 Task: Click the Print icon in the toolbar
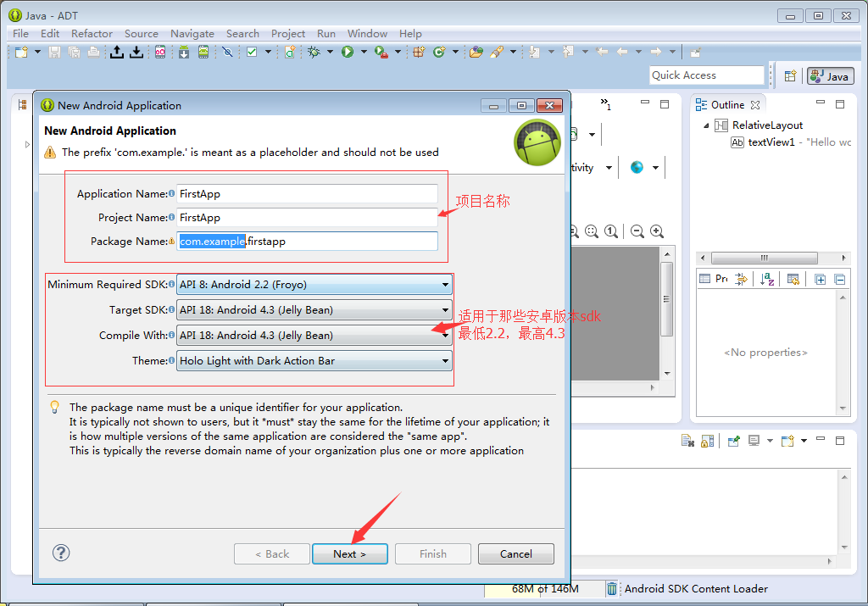tap(93, 53)
